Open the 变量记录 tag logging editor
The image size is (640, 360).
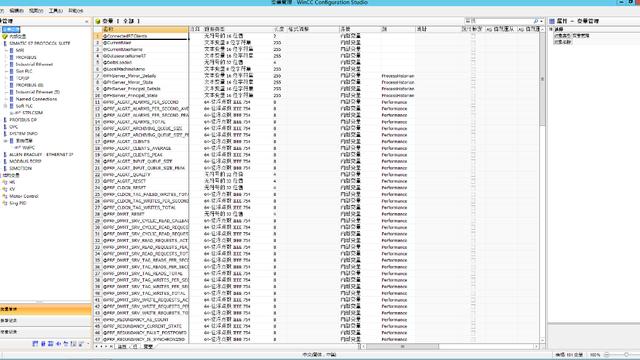pyautogui.click(x=46, y=332)
